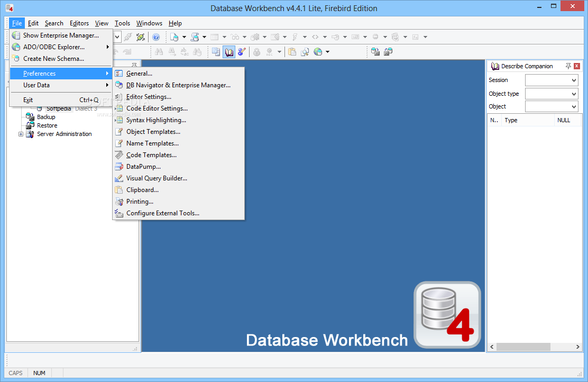Click the padlock icon in toolbar

(x=257, y=52)
